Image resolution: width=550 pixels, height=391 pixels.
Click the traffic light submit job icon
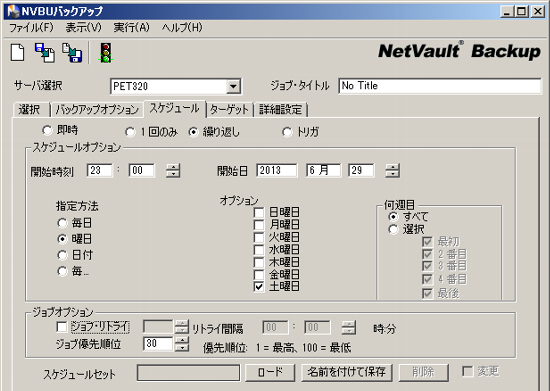106,53
